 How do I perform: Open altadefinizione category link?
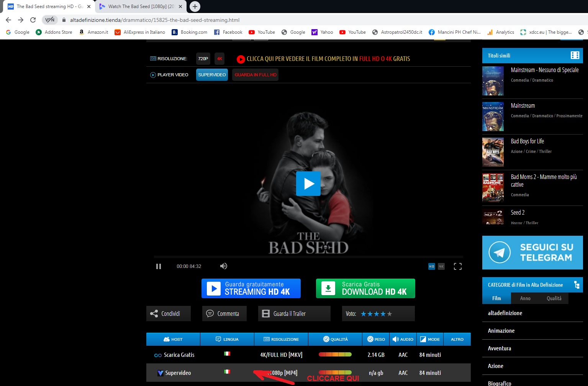pyautogui.click(x=505, y=313)
